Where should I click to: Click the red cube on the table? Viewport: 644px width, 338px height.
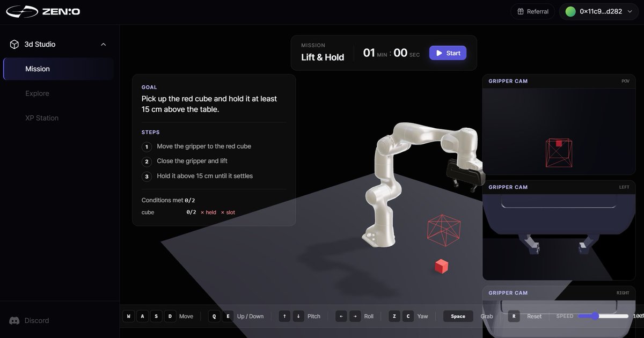[x=442, y=266]
